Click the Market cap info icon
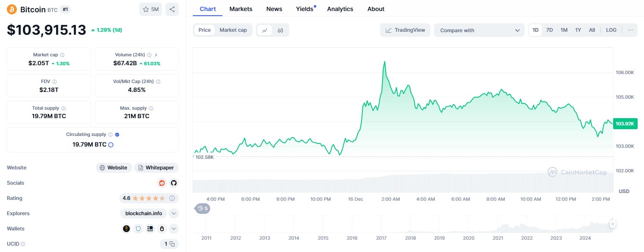 pos(62,55)
